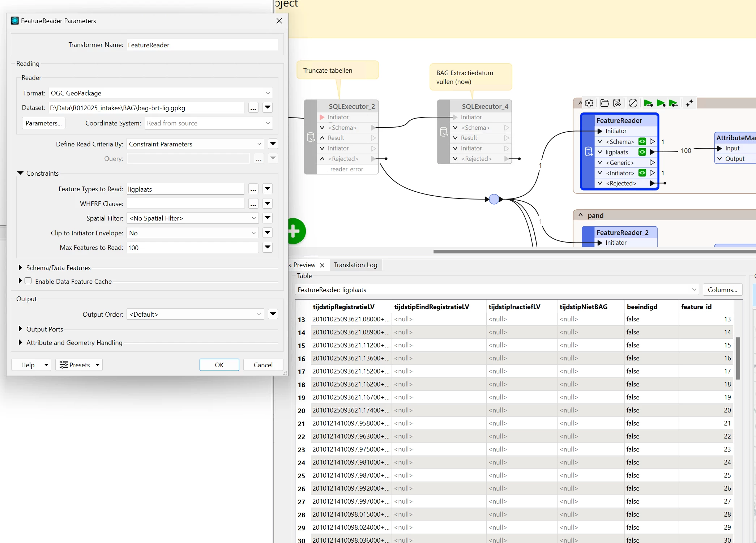Click the OK button

[219, 365]
